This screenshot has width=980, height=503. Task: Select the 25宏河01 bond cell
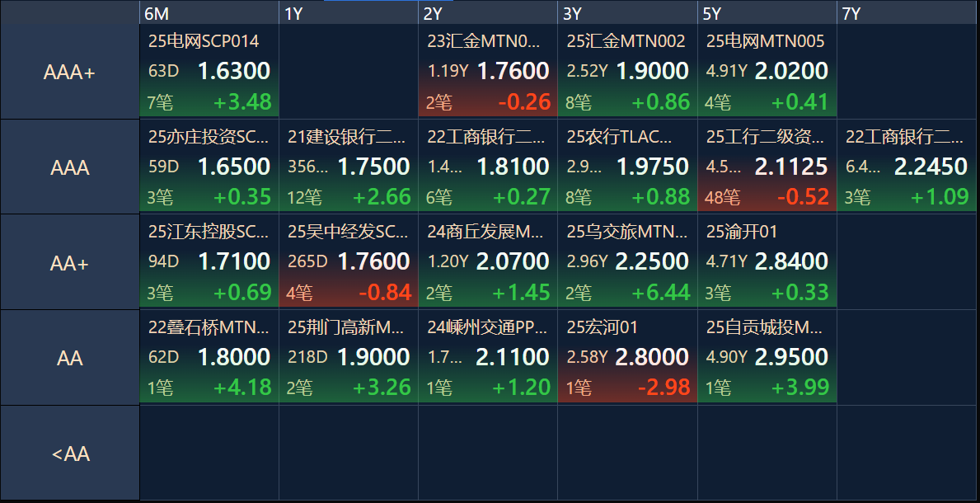[627, 357]
